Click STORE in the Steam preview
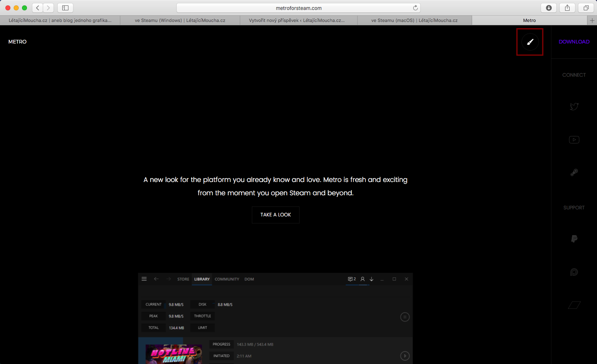 [x=183, y=279]
